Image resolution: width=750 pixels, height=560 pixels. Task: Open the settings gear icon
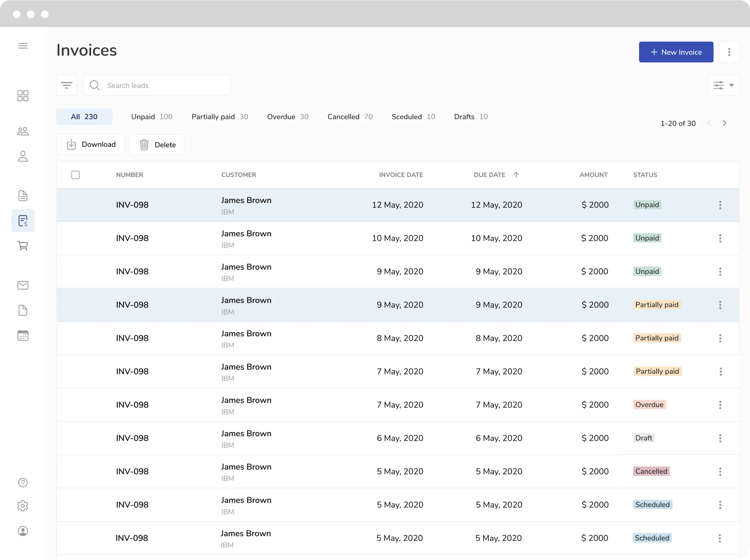(x=23, y=506)
